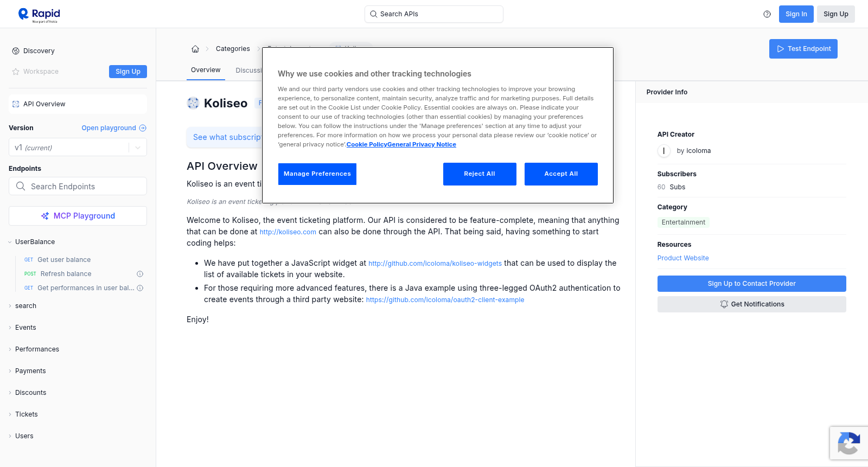Click the Discovery compass icon
The height and width of the screenshot is (467, 868).
[16, 51]
